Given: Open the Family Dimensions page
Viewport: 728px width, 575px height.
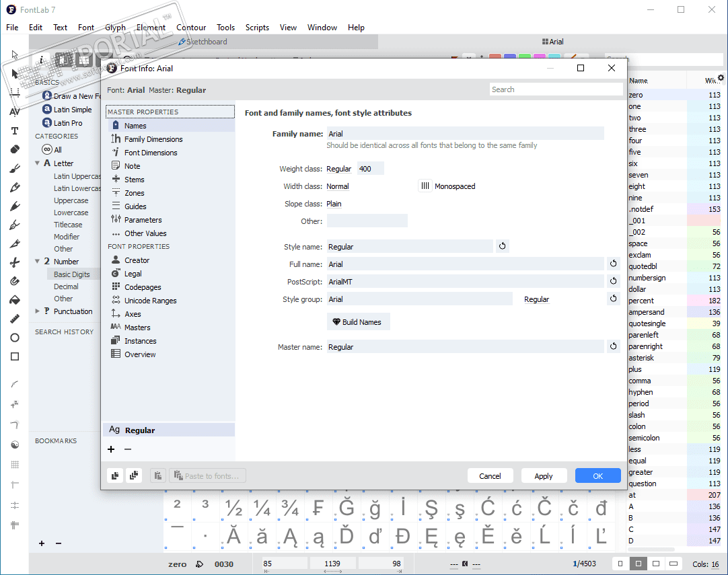Looking at the screenshot, I should coord(153,139).
